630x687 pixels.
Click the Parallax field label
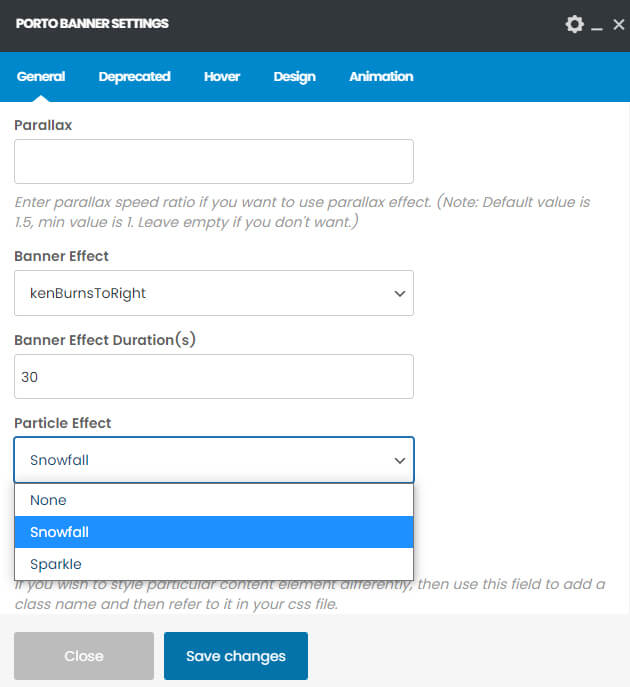(x=43, y=125)
